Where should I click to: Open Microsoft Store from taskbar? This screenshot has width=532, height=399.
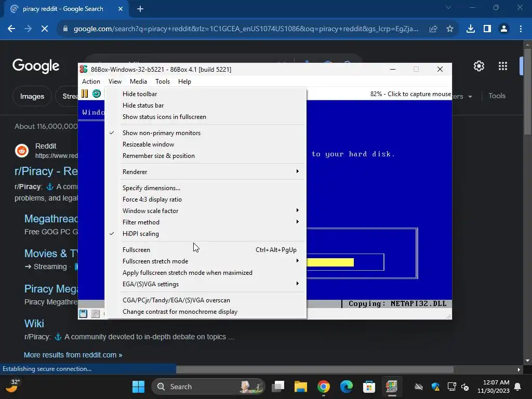(369, 387)
